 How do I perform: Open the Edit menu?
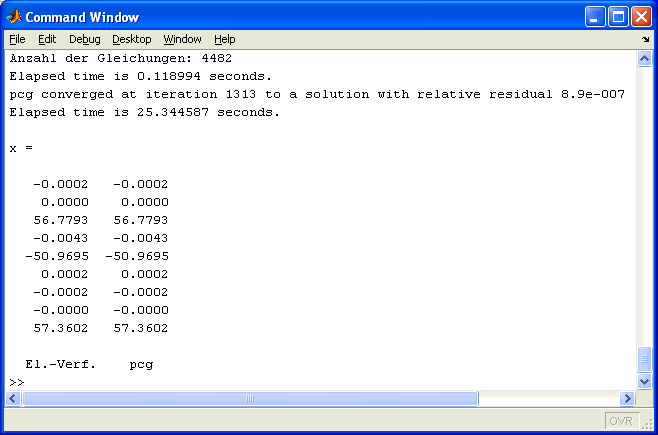[x=47, y=39]
